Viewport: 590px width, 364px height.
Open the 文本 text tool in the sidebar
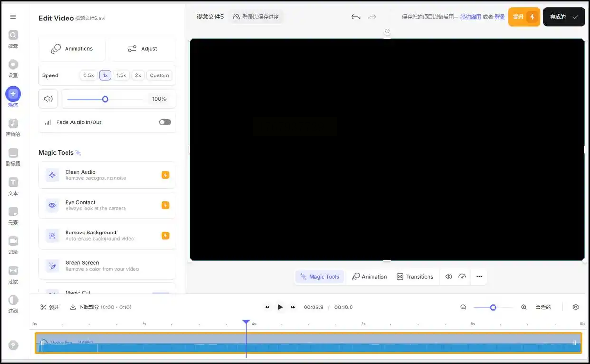pyautogui.click(x=13, y=183)
